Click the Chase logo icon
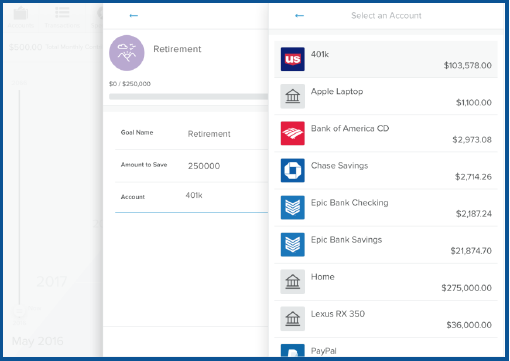This screenshot has width=510, height=361. click(x=292, y=170)
